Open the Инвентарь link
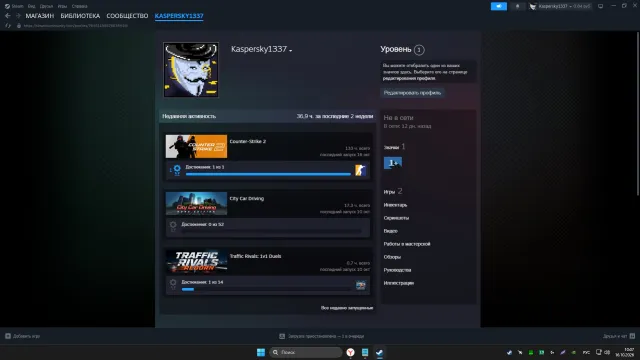Screen dimensions: 640x360 pos(395,205)
